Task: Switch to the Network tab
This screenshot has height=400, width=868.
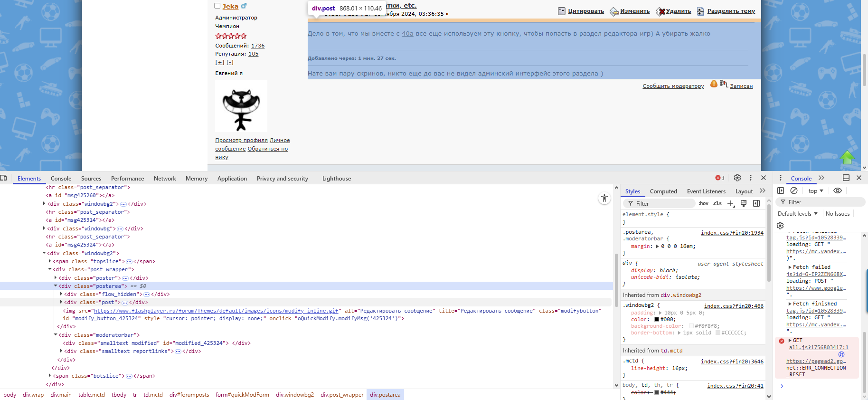Action: click(x=165, y=179)
